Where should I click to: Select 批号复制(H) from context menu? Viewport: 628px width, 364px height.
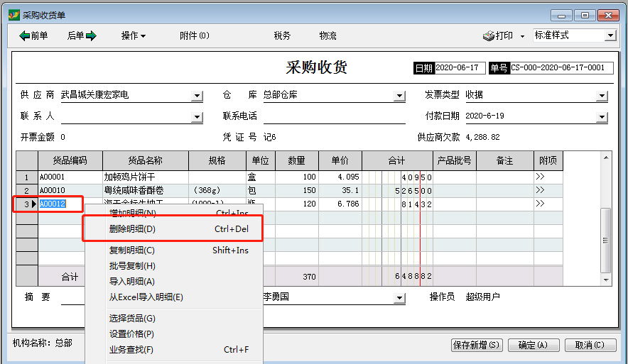point(173,266)
